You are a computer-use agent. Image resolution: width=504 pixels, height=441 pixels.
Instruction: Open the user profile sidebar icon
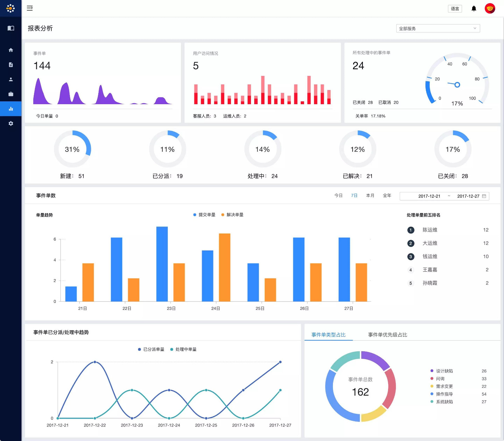[11, 79]
